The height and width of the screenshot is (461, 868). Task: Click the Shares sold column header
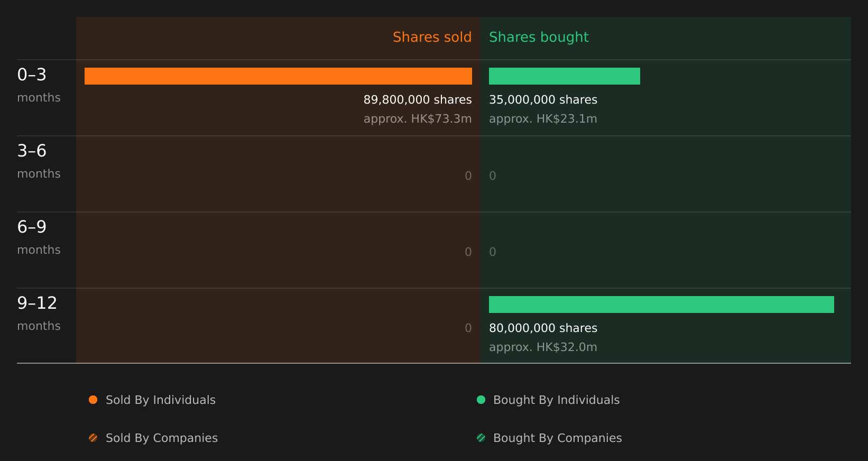coord(432,38)
